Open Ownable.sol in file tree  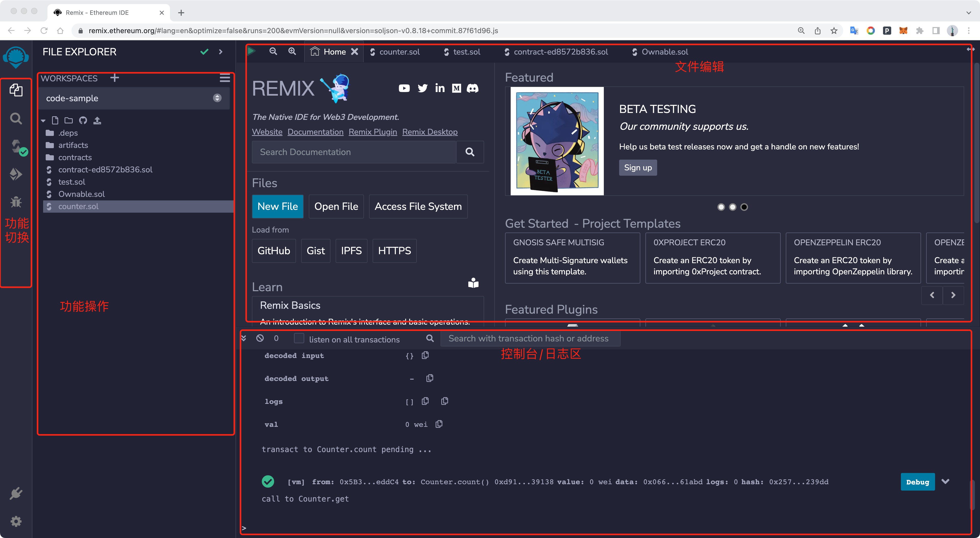(81, 194)
